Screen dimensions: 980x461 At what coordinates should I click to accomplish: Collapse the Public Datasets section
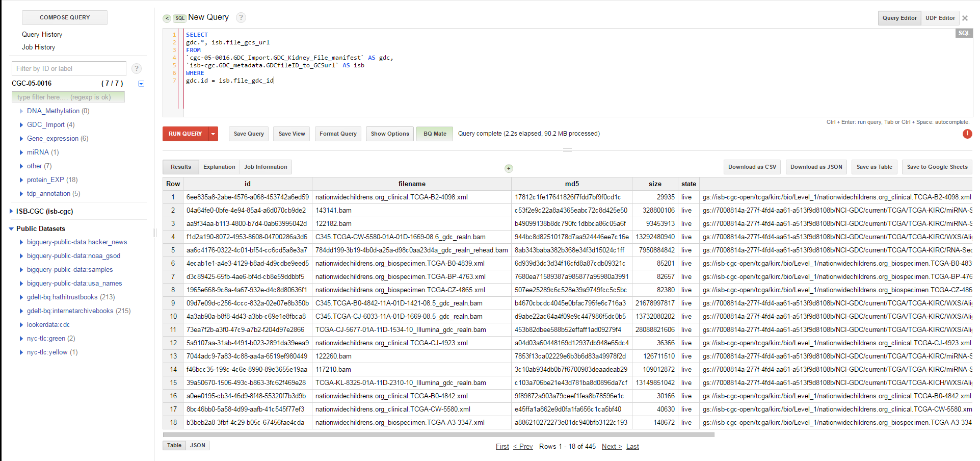tap(11, 229)
